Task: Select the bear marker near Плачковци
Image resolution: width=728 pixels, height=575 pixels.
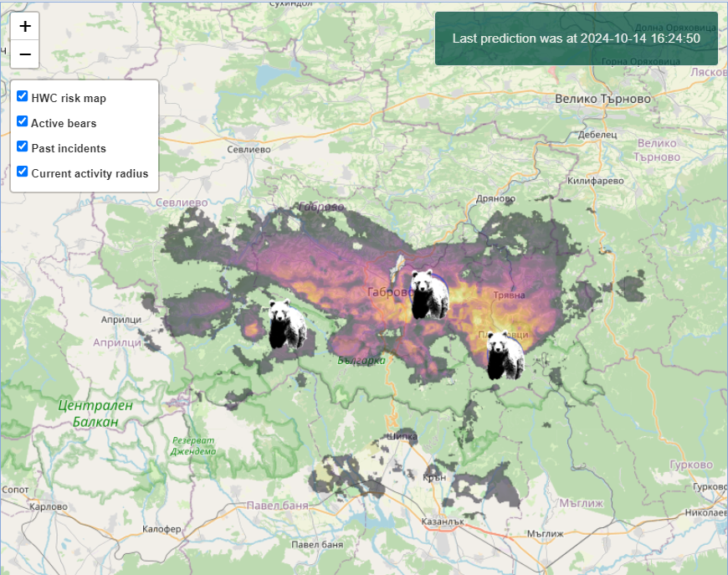Action: tap(505, 355)
